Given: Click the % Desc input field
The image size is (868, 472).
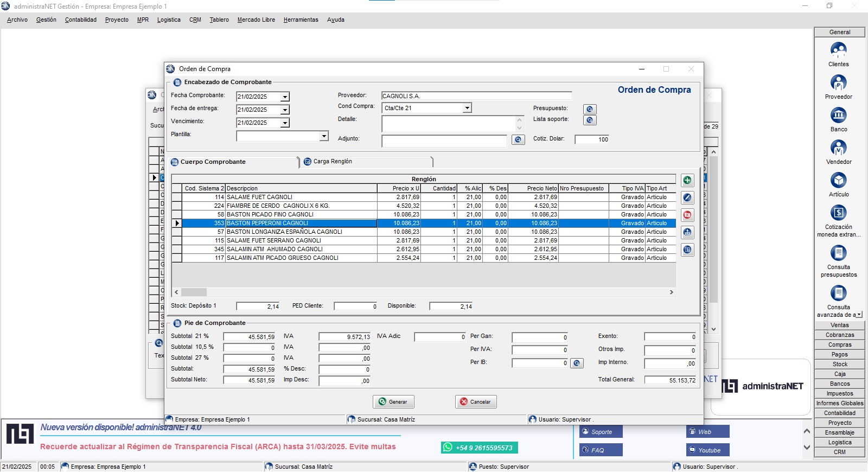Looking at the screenshot, I should click(344, 369).
